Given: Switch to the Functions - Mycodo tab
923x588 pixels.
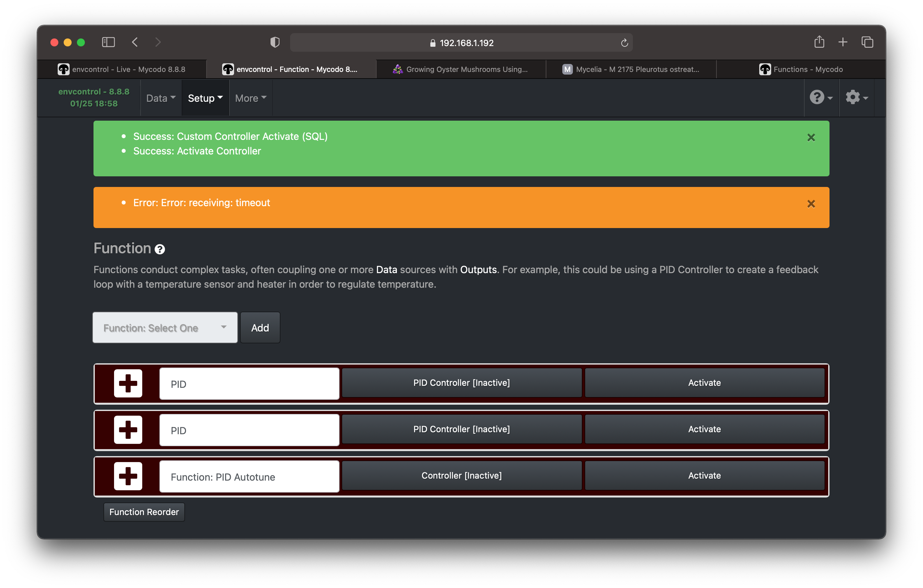Looking at the screenshot, I should click(801, 69).
